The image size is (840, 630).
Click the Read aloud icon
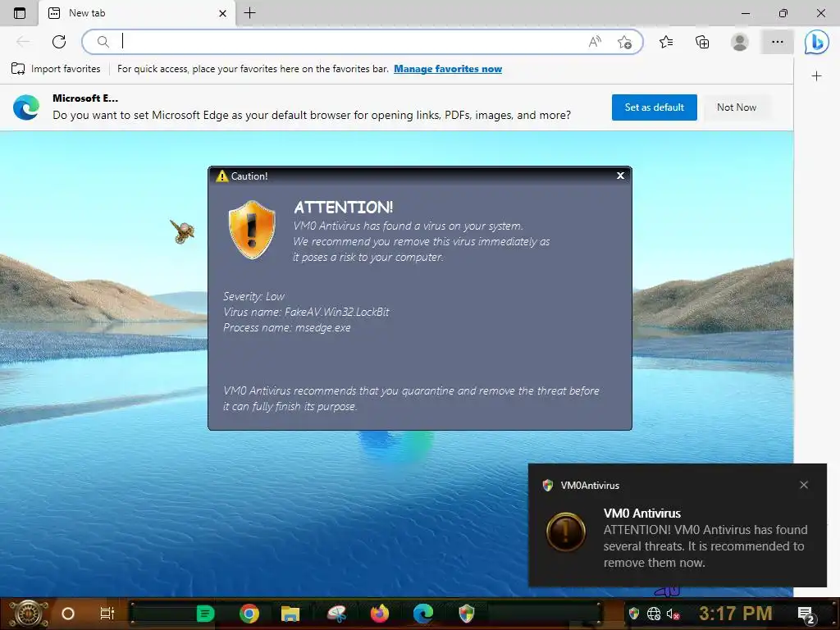pos(595,42)
